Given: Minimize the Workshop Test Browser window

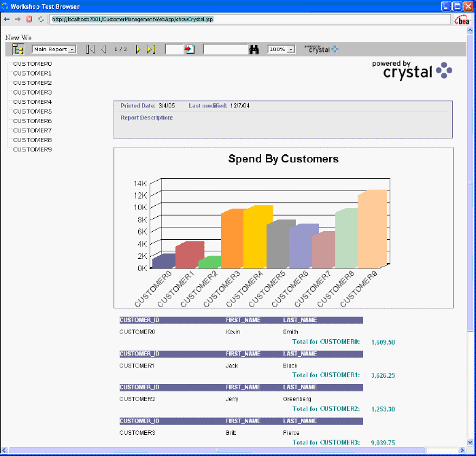Looking at the screenshot, I should (446, 6).
